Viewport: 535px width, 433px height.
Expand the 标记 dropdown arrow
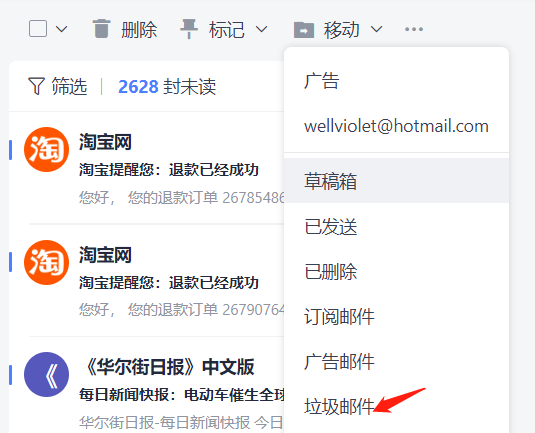(261, 29)
